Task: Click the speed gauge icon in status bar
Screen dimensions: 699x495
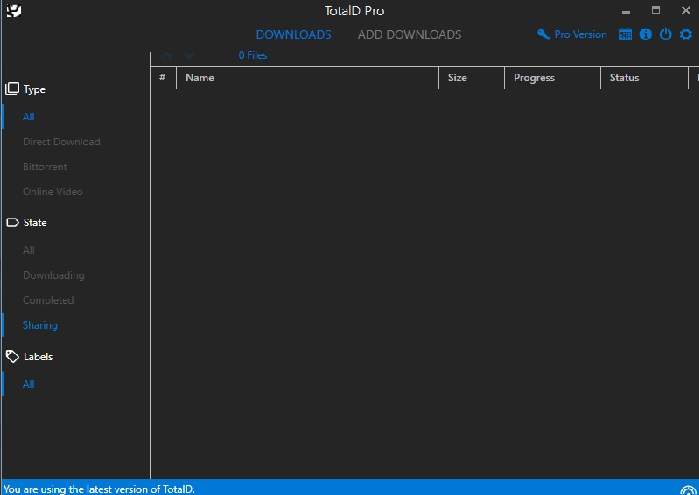Action: tap(688, 490)
